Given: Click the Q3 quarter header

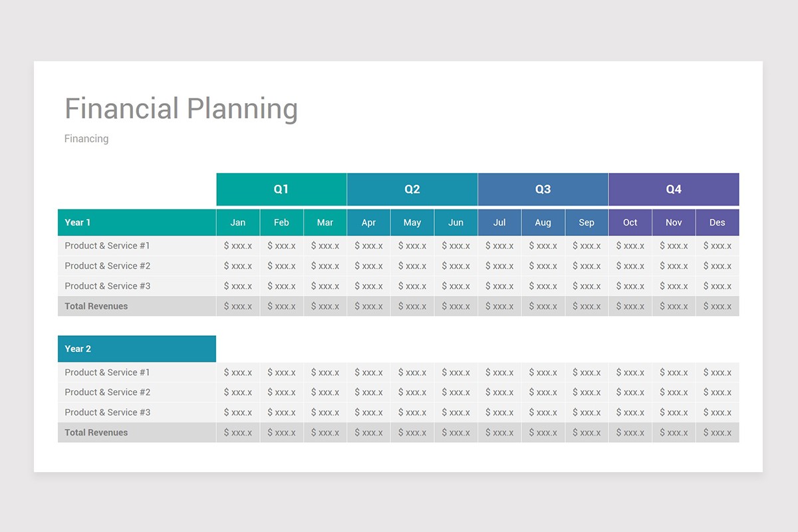Looking at the screenshot, I should tap(543, 190).
